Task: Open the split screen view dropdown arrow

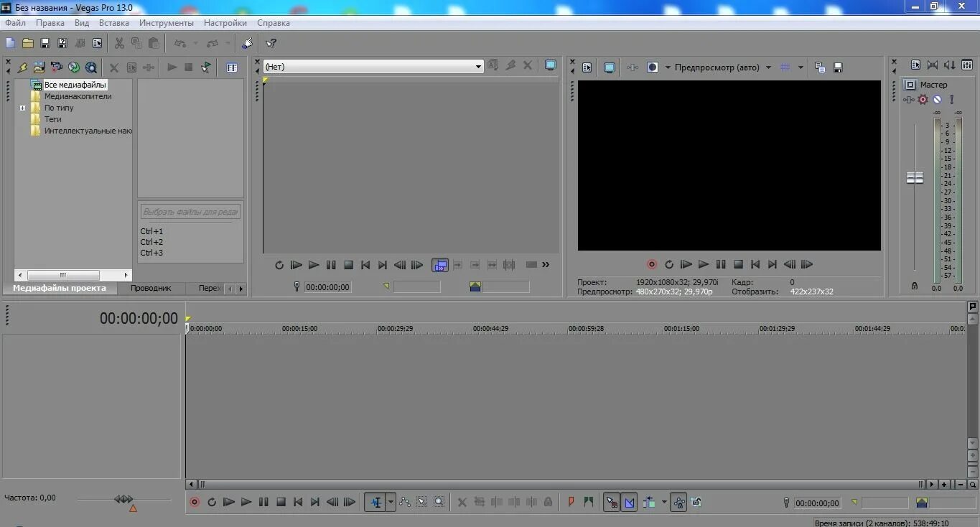Action: pos(668,67)
